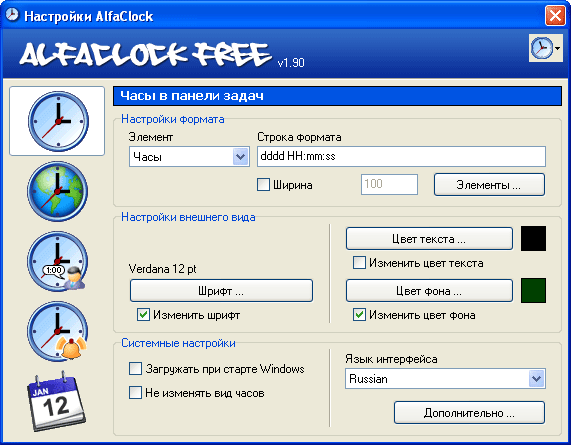This screenshot has width=571, height=445.
Task: Click the Цвет текста ... button
Action: [429, 239]
